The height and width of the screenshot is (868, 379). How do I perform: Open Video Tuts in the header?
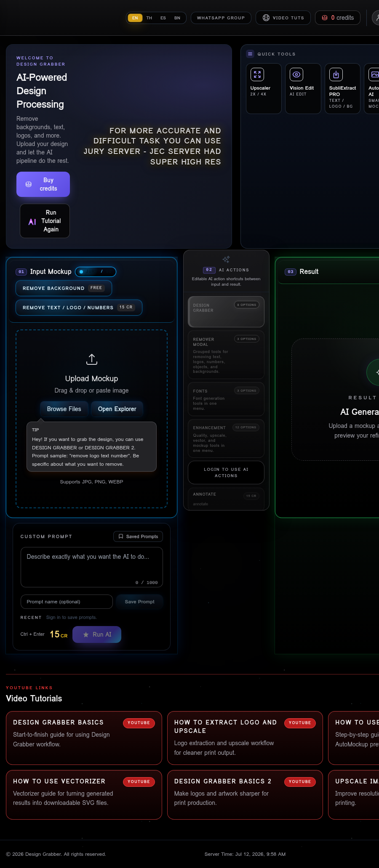pos(283,18)
